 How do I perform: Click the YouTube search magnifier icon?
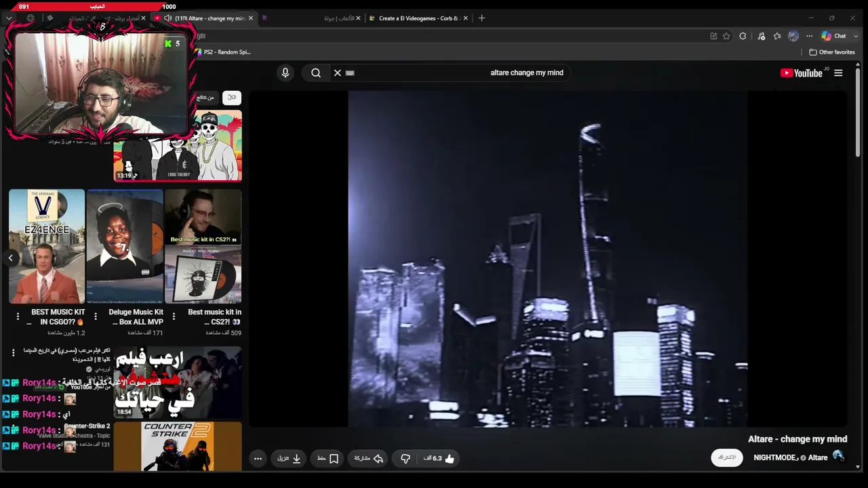[x=316, y=73]
